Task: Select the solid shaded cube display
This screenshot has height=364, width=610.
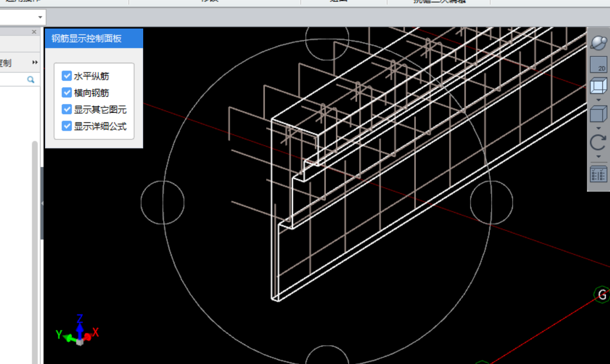Action: click(x=598, y=115)
